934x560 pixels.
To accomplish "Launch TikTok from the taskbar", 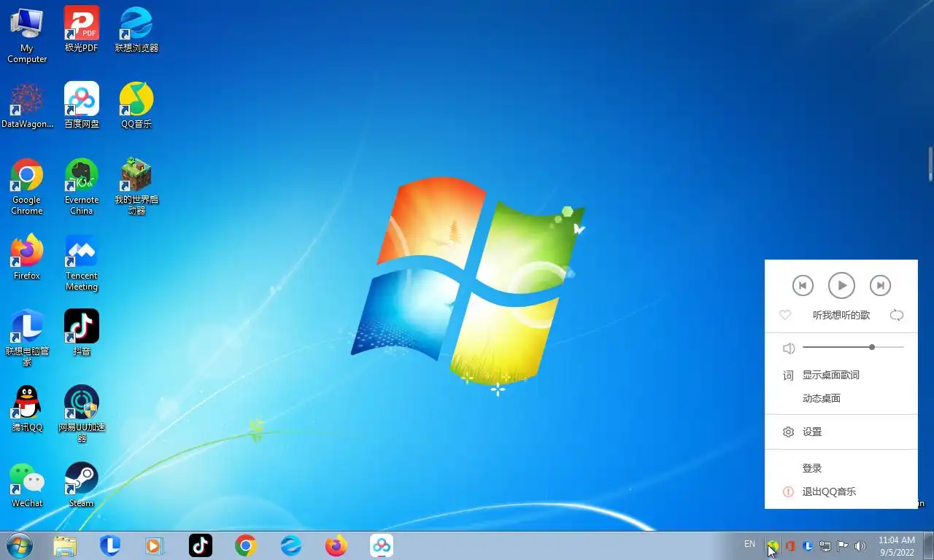I will pyautogui.click(x=201, y=545).
